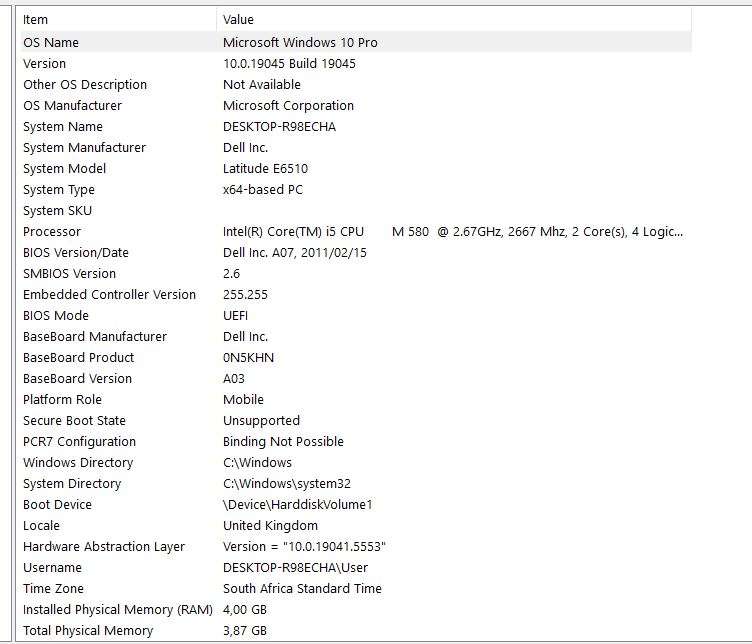
Task: Select the OS Name row
Action: (x=355, y=42)
